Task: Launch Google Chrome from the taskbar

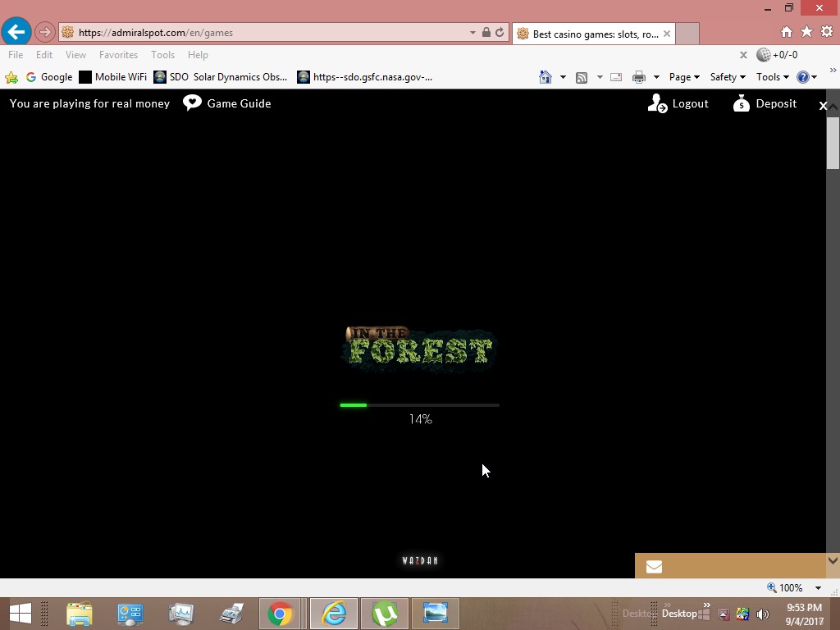Action: coord(280,614)
